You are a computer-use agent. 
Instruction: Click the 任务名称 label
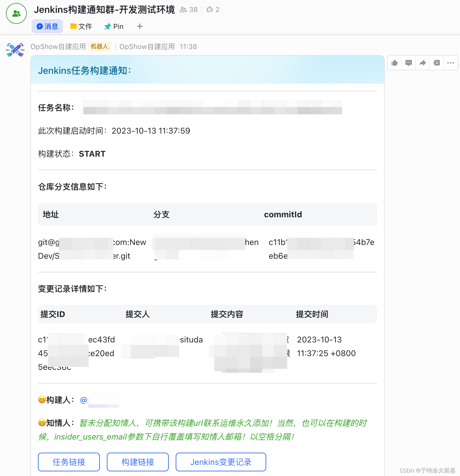click(56, 108)
